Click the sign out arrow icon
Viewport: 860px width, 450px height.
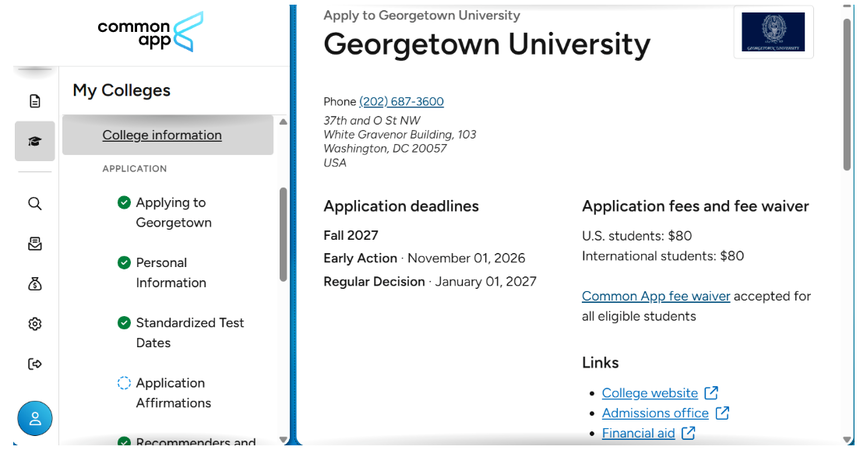coord(35,364)
